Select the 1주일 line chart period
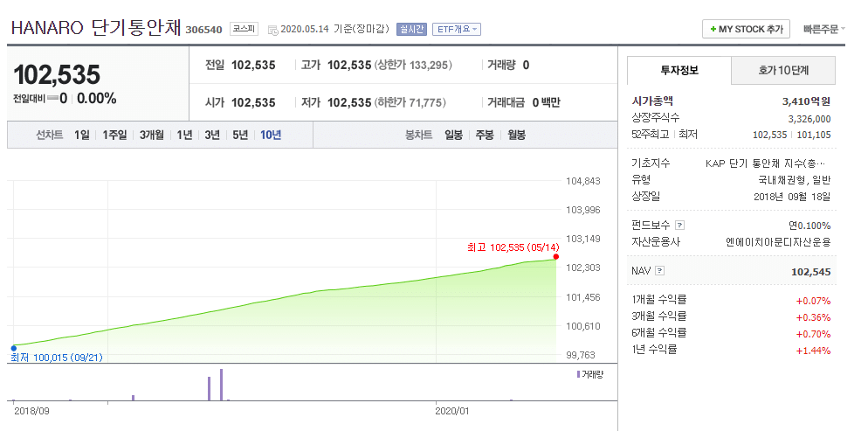868x431 pixels. pyautogui.click(x=114, y=135)
